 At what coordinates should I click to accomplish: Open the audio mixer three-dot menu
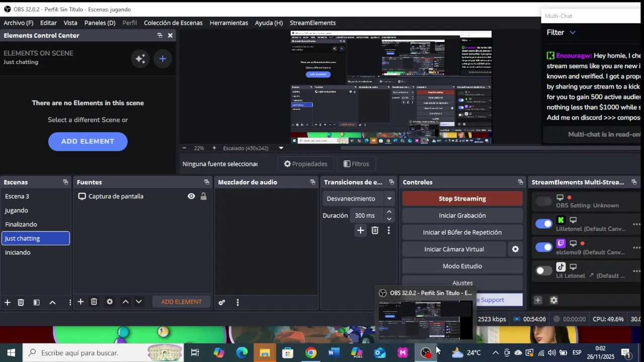tap(237, 302)
